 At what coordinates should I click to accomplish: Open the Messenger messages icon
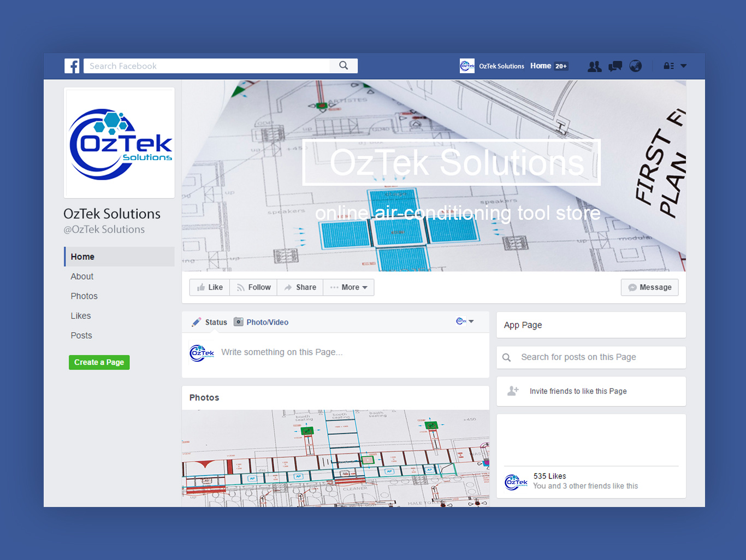tap(615, 66)
